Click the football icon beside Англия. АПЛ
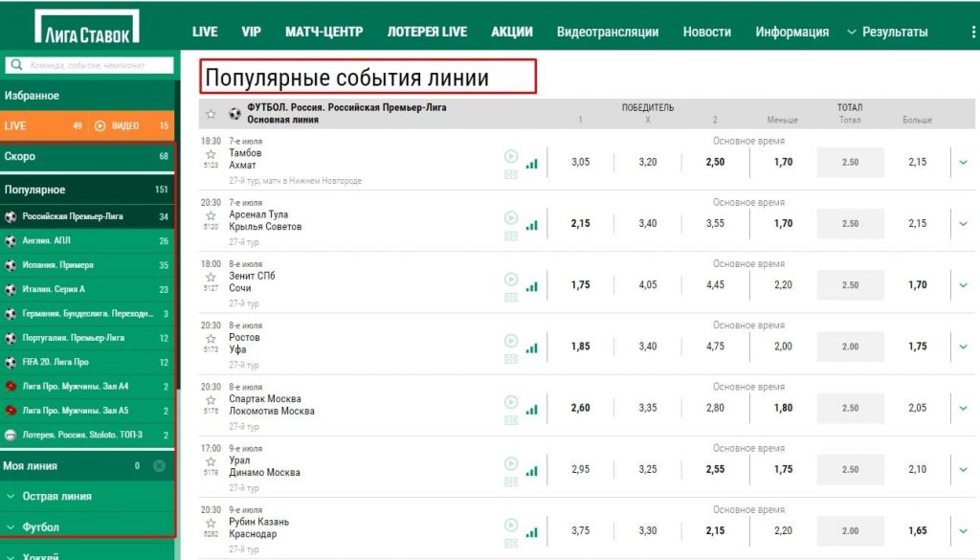Screen dimensions: 980x560 11,241
